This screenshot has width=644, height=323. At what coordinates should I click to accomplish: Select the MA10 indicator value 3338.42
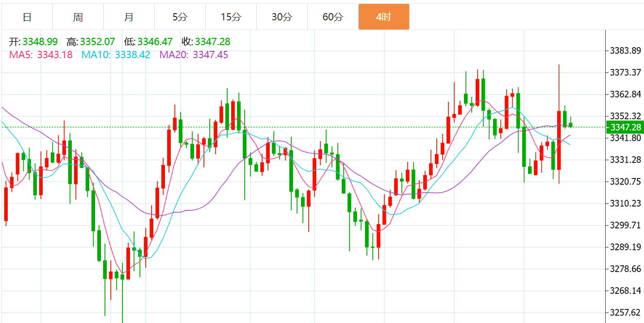pos(133,55)
